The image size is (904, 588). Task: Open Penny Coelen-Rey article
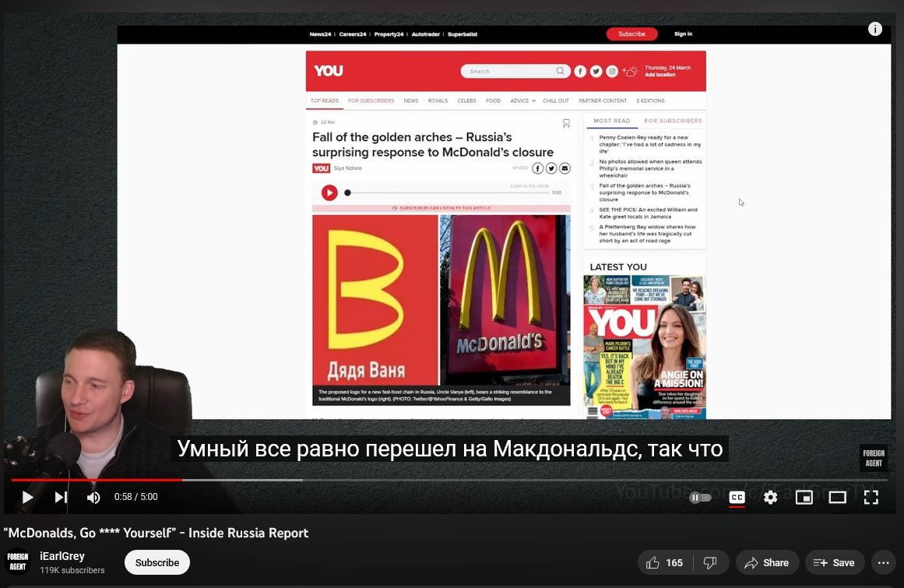(649, 144)
